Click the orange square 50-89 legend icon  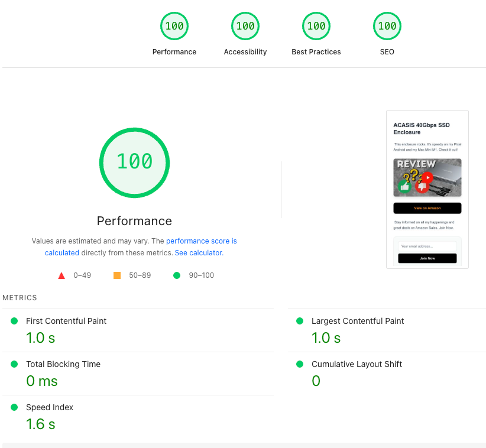(116, 275)
